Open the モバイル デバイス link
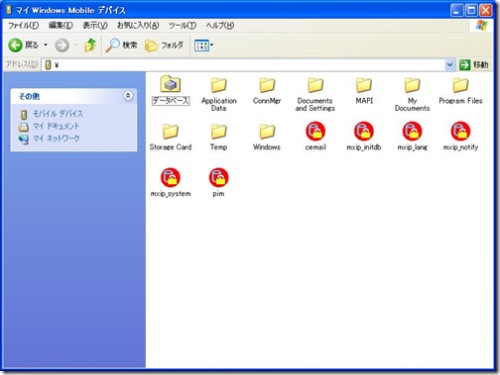The width and height of the screenshot is (500, 375). tap(58, 114)
